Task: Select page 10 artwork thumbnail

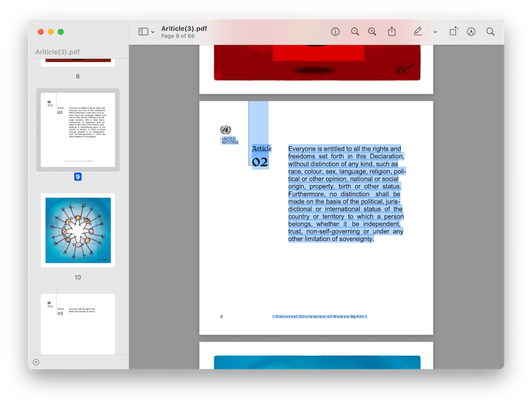Action: (x=78, y=230)
